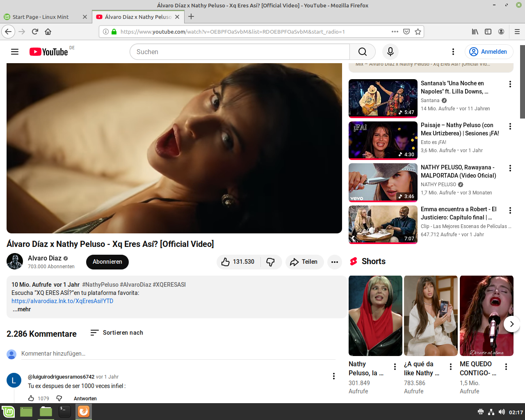
Task: Open page actions three dots in URL bar
Action: click(x=395, y=32)
